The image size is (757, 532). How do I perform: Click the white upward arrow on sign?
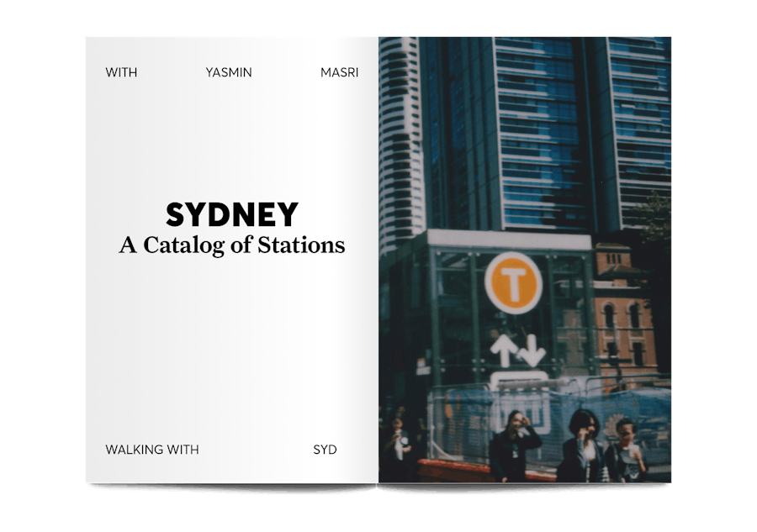pyautogui.click(x=504, y=350)
